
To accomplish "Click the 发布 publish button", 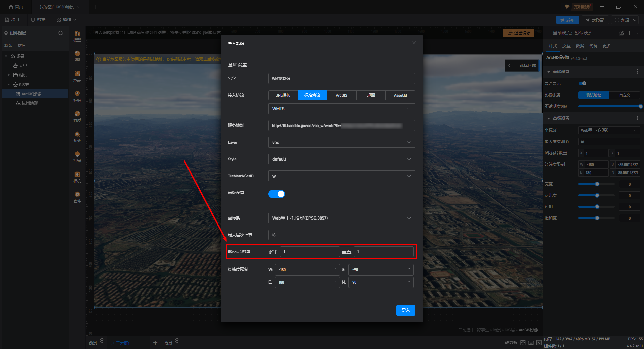I will (567, 20).
